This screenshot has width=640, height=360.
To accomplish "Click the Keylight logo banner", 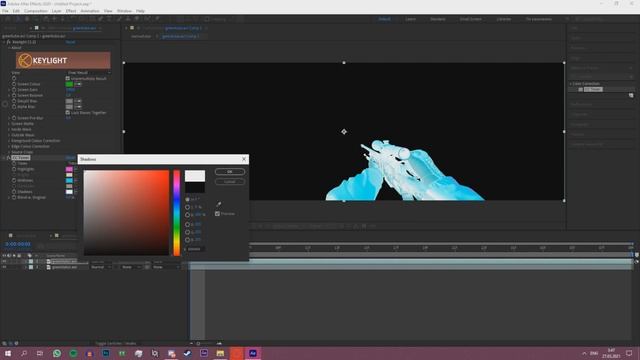I will pos(63,60).
